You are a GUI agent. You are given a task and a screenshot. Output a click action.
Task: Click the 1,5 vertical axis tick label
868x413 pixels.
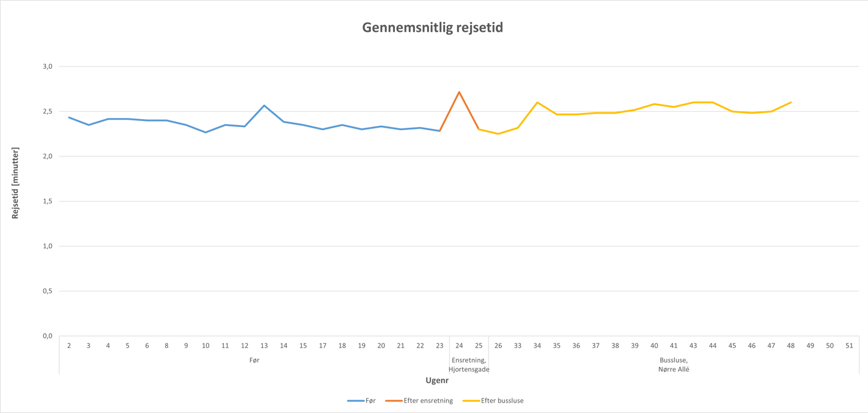46,202
